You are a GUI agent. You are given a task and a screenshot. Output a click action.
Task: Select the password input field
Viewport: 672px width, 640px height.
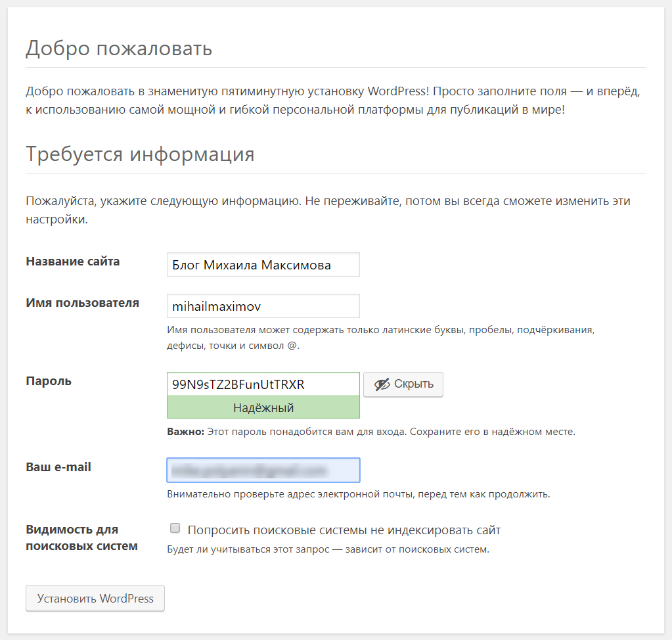point(263,384)
